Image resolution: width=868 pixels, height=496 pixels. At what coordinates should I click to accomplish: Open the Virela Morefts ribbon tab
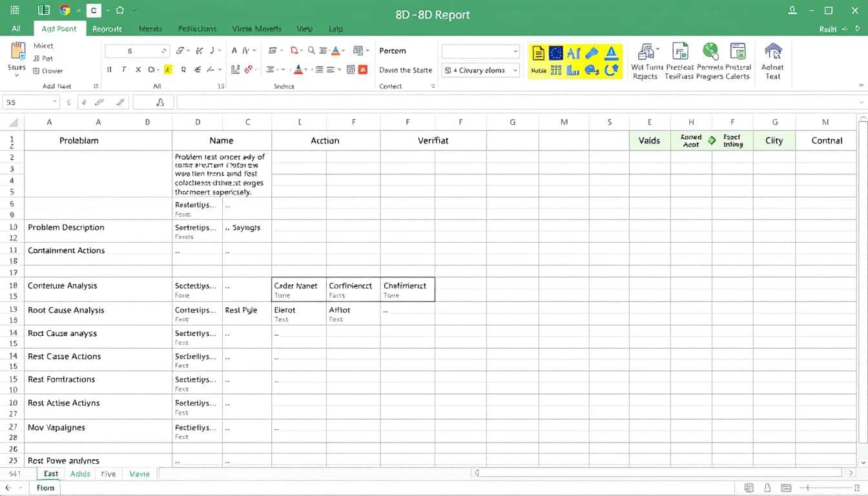click(256, 29)
